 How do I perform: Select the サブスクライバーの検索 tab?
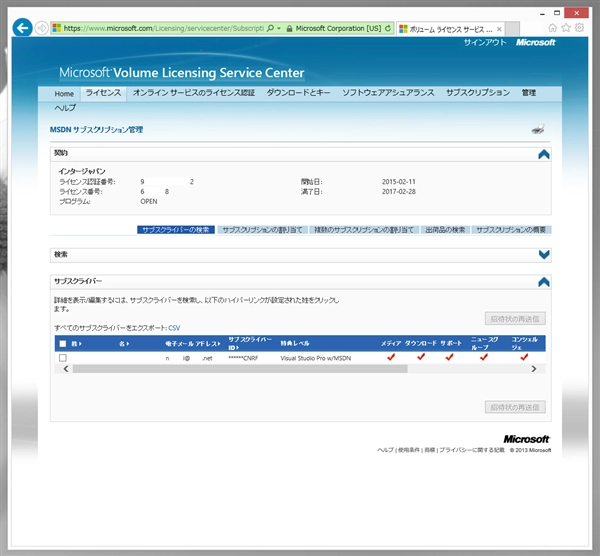(x=176, y=230)
